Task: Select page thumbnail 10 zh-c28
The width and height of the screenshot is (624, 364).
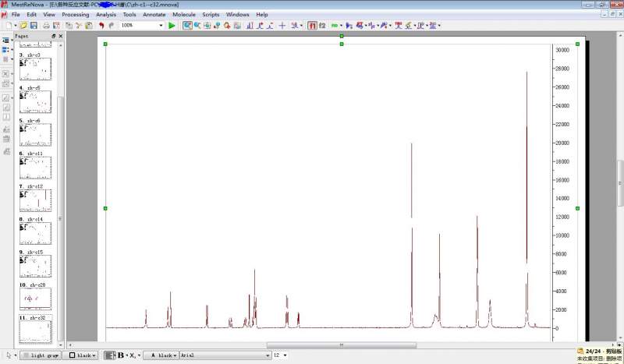Action: [x=35, y=299]
